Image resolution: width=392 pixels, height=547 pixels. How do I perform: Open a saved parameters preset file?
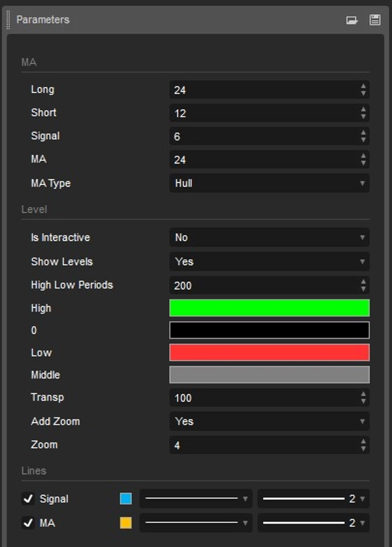[x=351, y=20]
